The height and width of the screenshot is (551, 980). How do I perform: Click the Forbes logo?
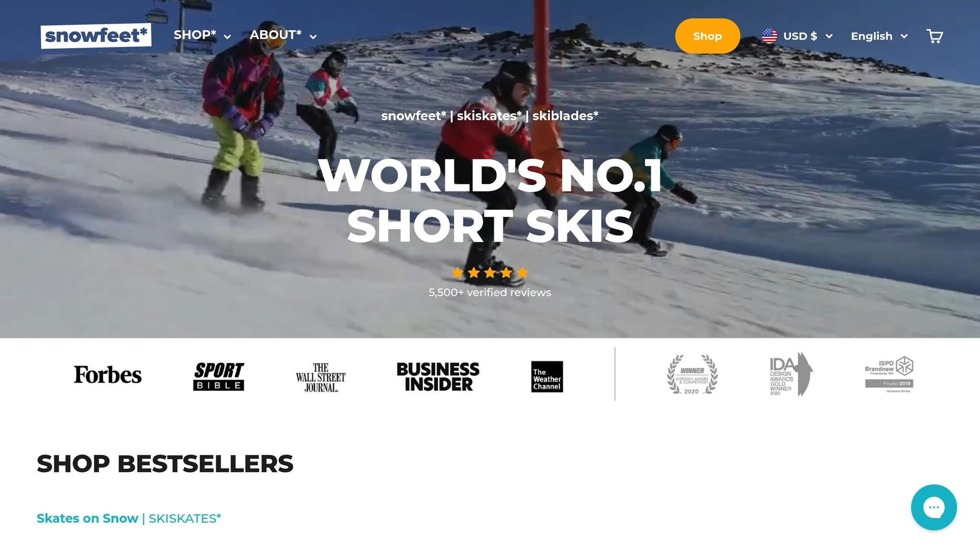coord(108,375)
